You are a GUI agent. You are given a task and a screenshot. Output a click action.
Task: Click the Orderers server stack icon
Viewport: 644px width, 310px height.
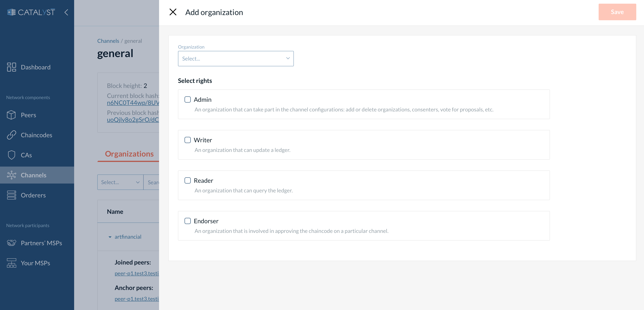click(x=12, y=195)
